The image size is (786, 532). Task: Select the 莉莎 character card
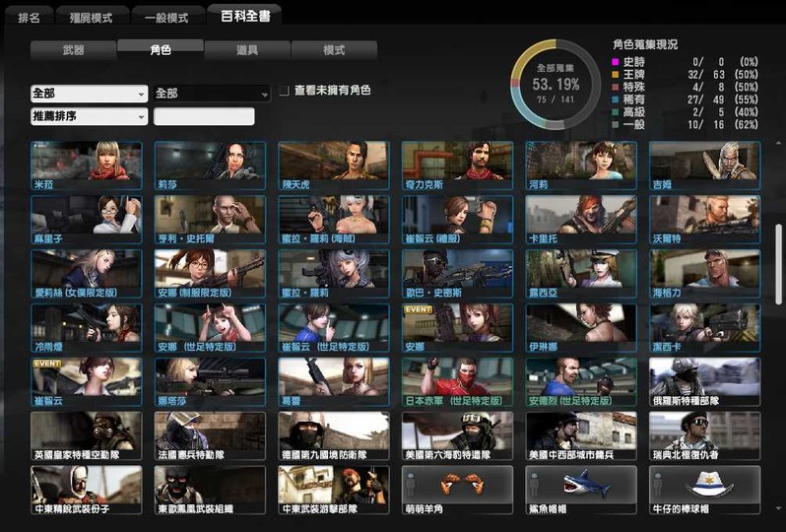tap(210, 166)
